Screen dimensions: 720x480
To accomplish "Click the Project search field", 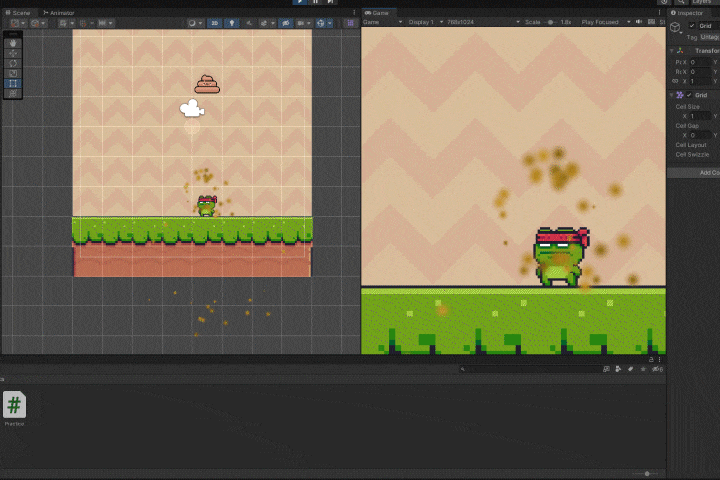I will (x=530, y=369).
